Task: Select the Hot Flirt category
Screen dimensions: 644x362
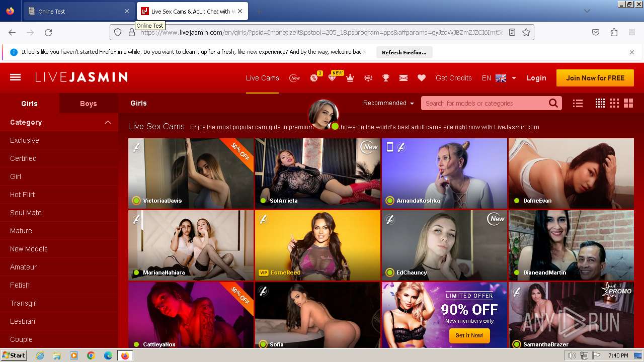Action: click(x=23, y=195)
